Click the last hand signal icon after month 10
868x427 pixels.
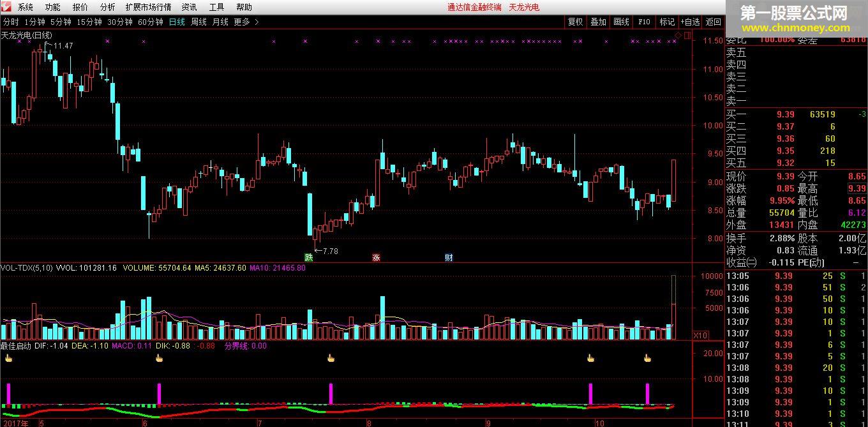[647, 358]
